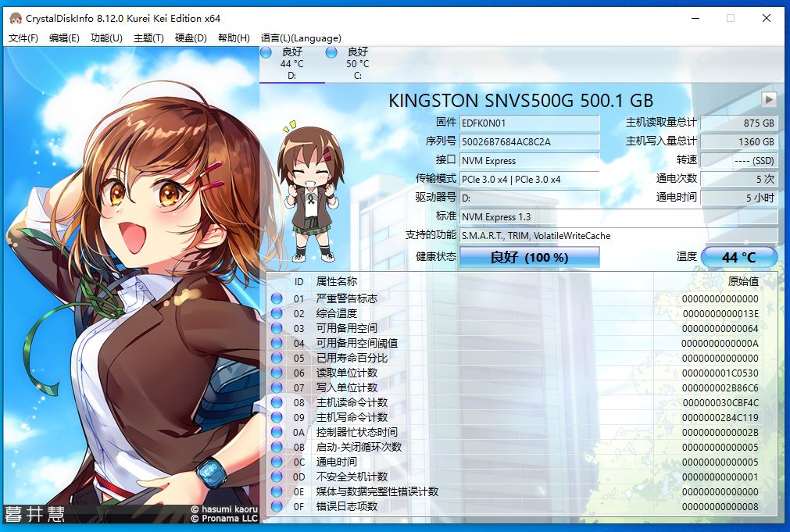Image resolution: width=790 pixels, height=532 pixels.
Task: Open the 编辑(E) menu
Action: 65,37
